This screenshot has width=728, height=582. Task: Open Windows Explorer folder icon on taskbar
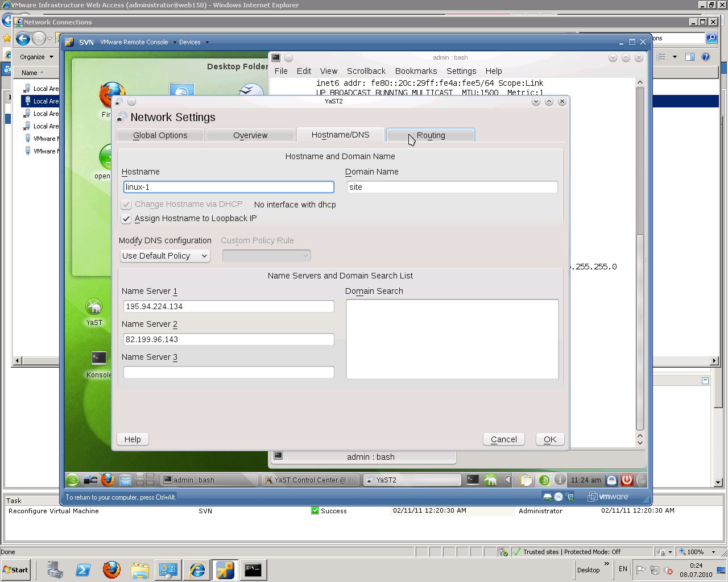coord(140,569)
